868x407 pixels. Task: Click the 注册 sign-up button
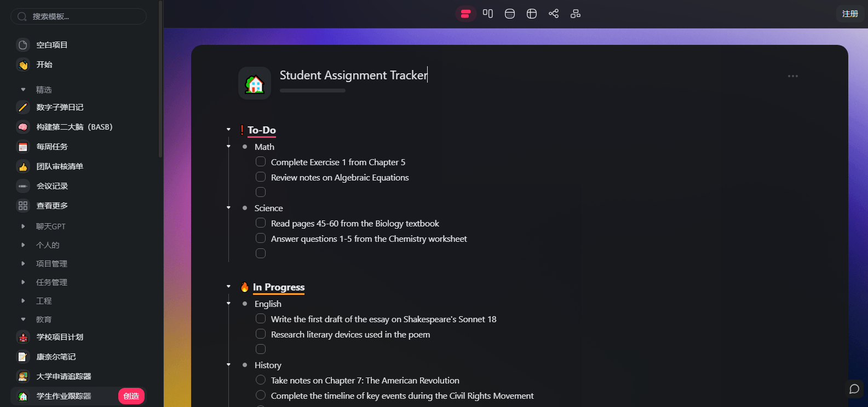850,14
